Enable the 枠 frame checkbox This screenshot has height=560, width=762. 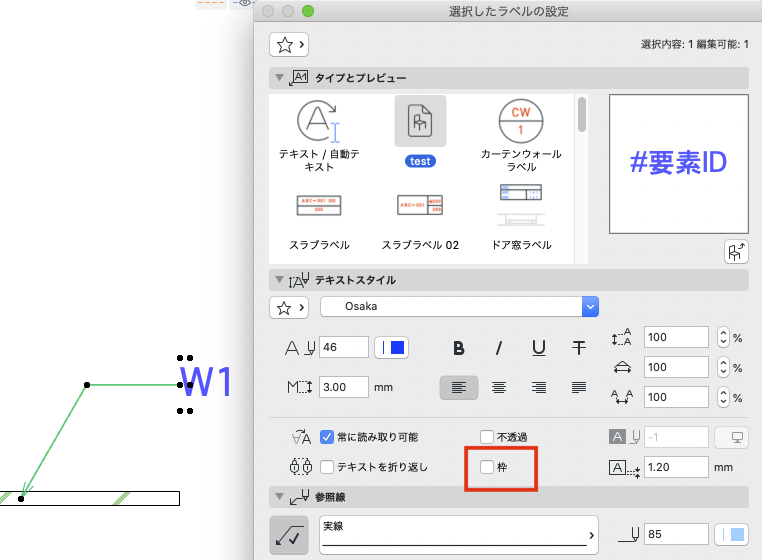click(486, 467)
